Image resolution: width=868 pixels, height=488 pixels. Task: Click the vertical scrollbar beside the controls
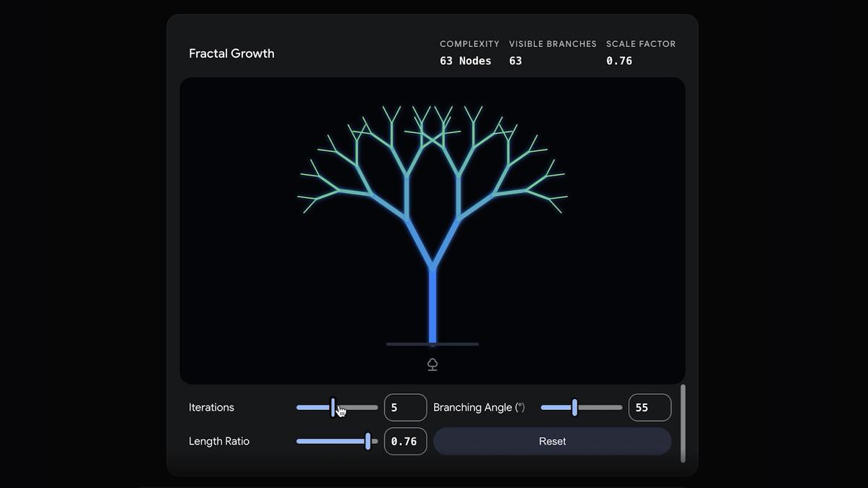[x=683, y=424]
